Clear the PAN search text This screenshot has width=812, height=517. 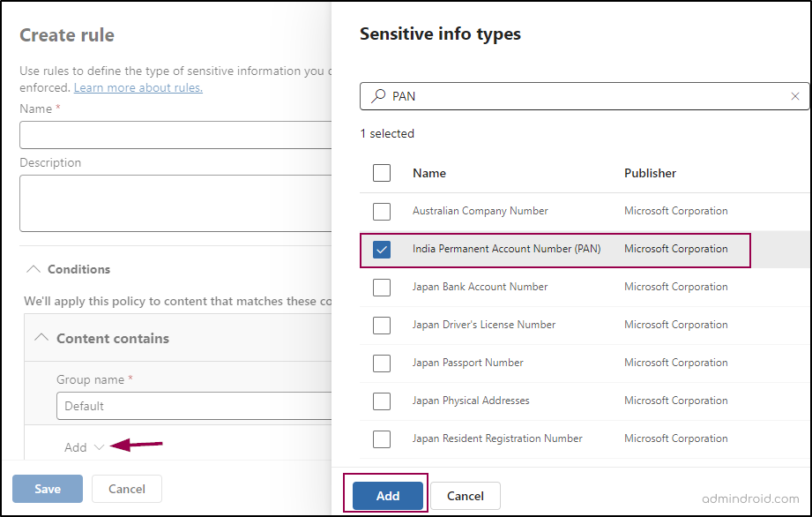[794, 96]
